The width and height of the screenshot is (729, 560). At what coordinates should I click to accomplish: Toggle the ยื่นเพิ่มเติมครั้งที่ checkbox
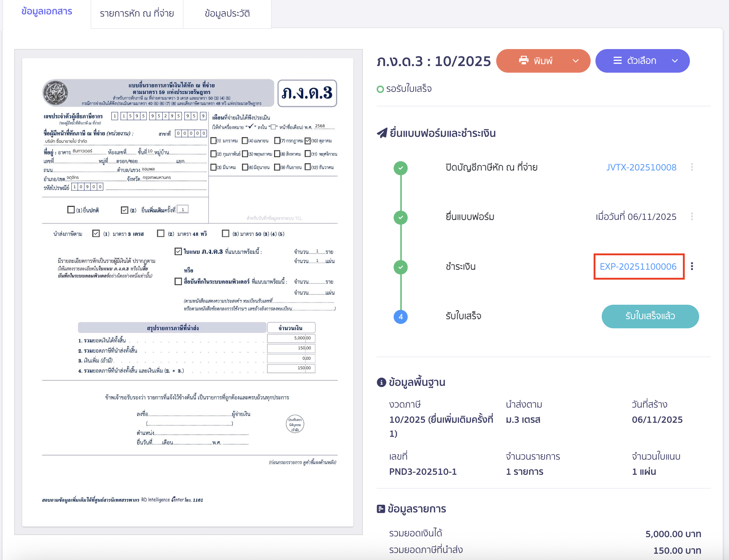124,210
